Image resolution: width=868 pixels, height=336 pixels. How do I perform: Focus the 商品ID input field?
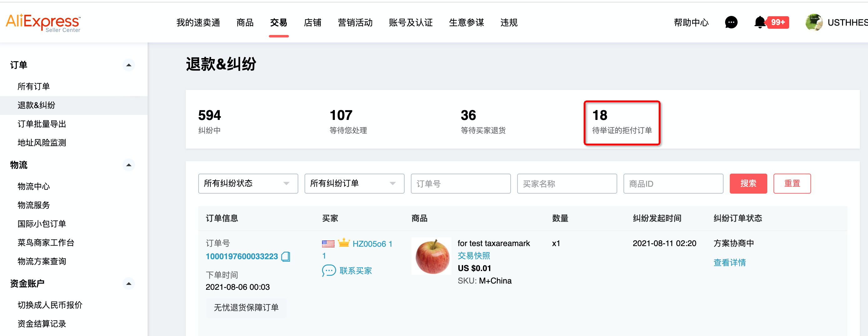point(673,184)
